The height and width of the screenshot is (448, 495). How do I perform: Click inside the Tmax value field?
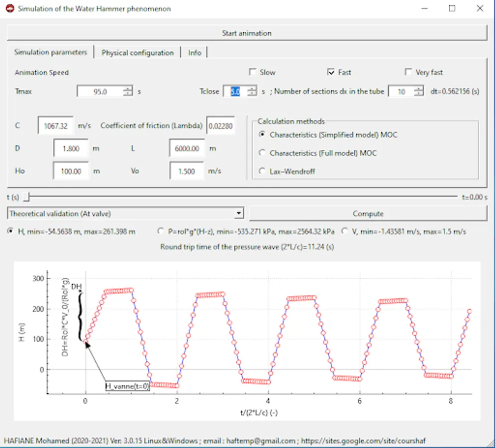coord(100,92)
